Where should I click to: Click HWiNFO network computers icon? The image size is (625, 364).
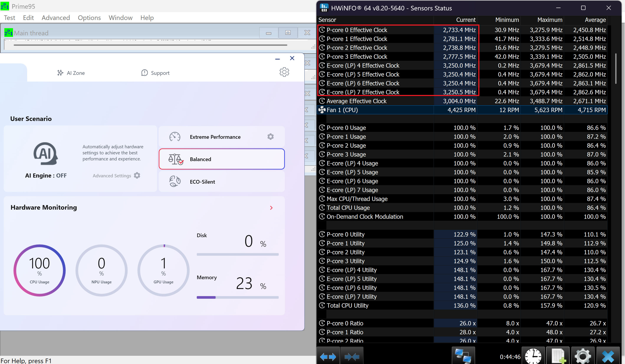(x=463, y=356)
